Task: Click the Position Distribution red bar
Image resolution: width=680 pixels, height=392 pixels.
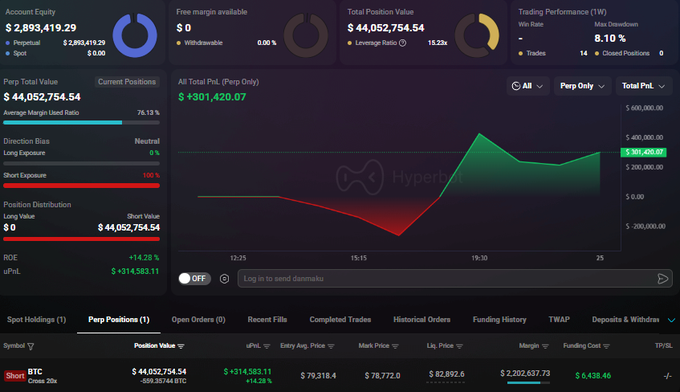Action: coord(82,239)
